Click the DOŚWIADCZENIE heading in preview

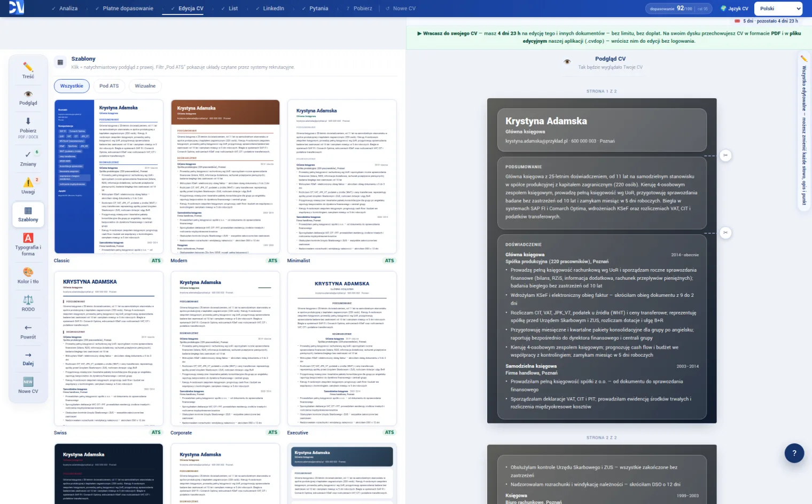pos(524,245)
